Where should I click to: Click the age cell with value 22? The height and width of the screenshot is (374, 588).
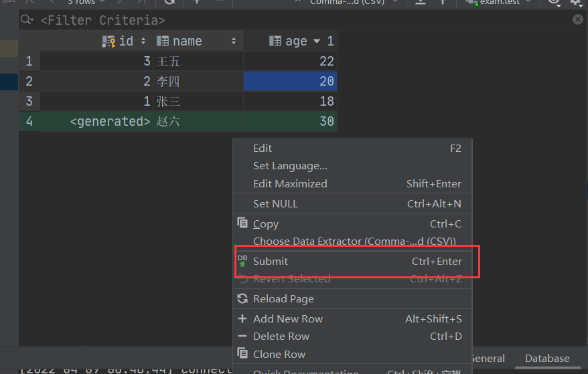pos(290,61)
